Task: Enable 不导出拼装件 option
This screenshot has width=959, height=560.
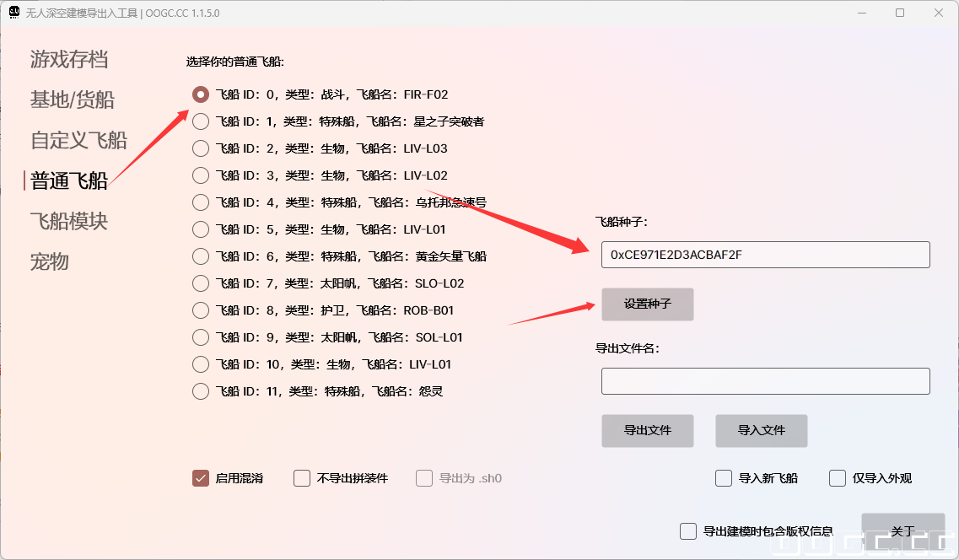Action: click(x=301, y=477)
